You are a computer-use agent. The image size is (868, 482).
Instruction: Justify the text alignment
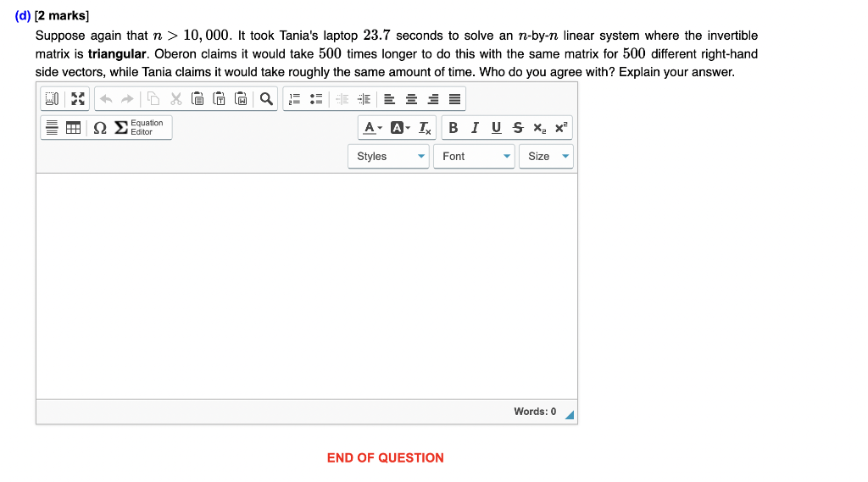454,99
